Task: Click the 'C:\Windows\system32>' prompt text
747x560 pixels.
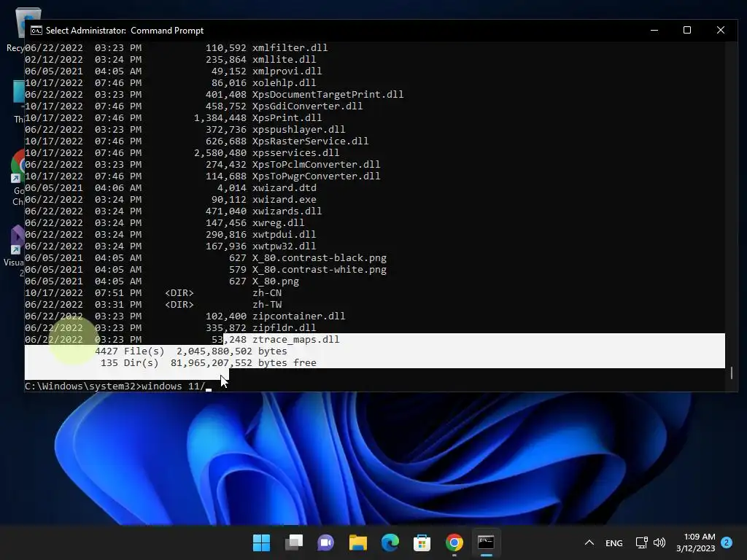Action: (x=83, y=386)
